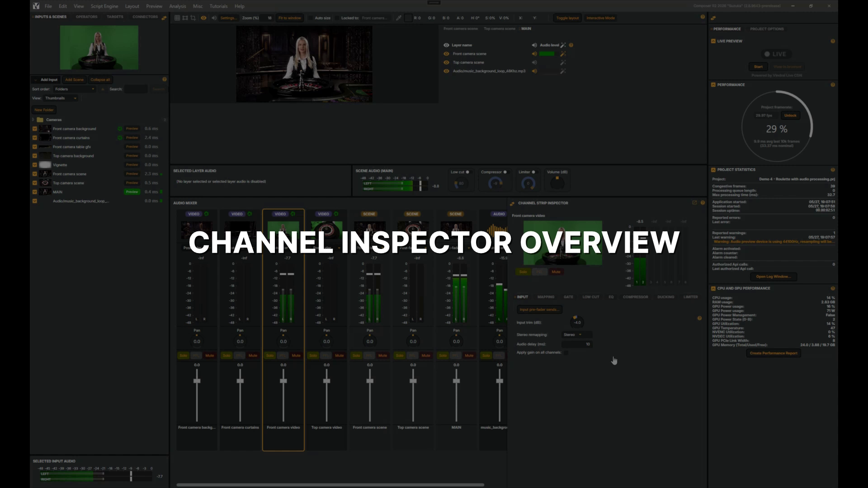Enable Apply gain on all channels checkbox
The image size is (868, 488).
pos(566,352)
